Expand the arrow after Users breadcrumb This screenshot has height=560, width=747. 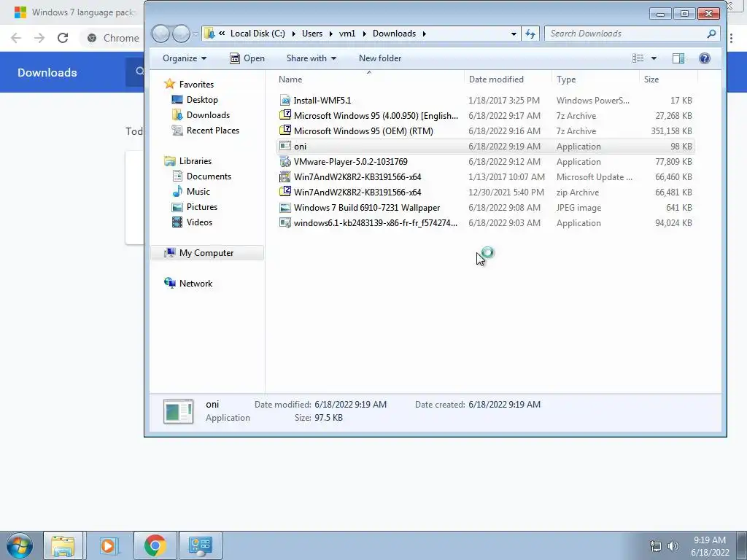pyautogui.click(x=330, y=34)
